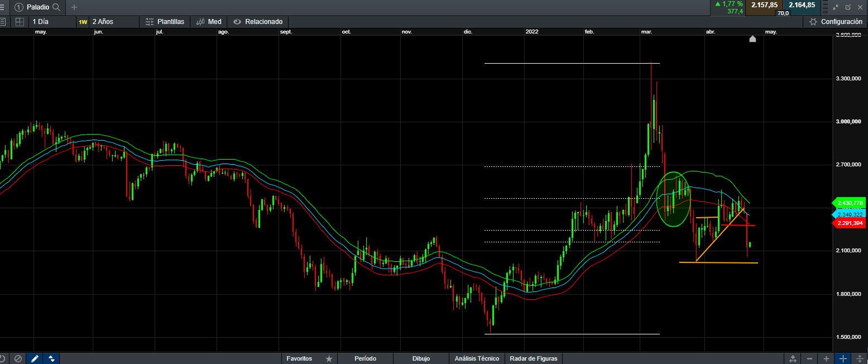Toggle the pencil drawing mode
This screenshot has width=868, height=364.
[x=35, y=358]
